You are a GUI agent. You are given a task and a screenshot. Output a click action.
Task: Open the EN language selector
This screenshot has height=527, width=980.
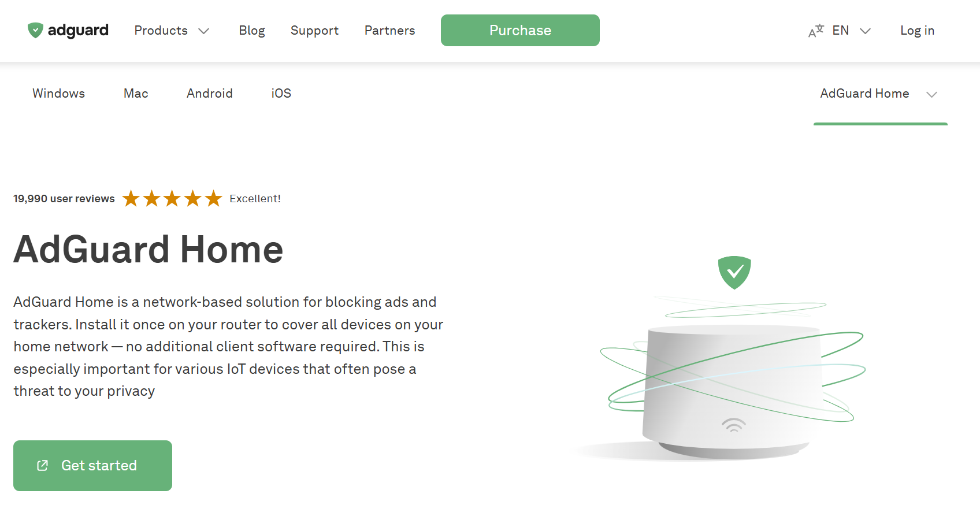pos(849,31)
